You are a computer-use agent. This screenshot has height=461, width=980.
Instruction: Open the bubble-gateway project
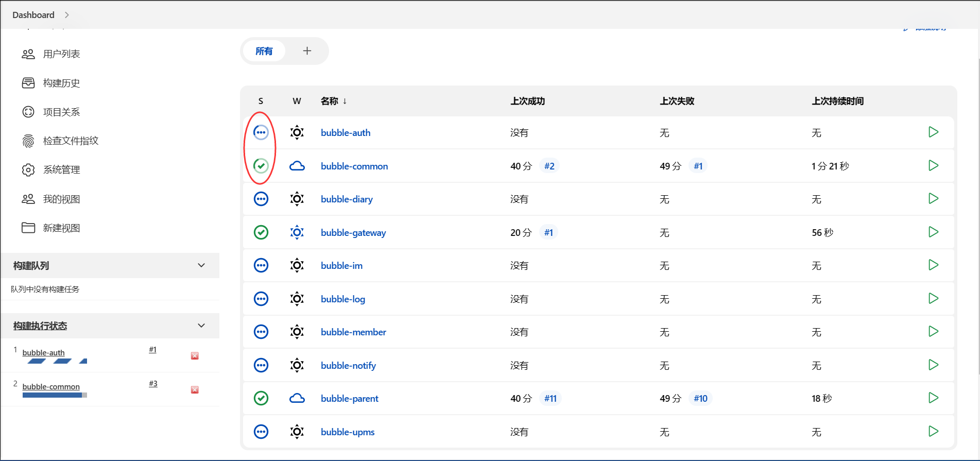click(353, 233)
